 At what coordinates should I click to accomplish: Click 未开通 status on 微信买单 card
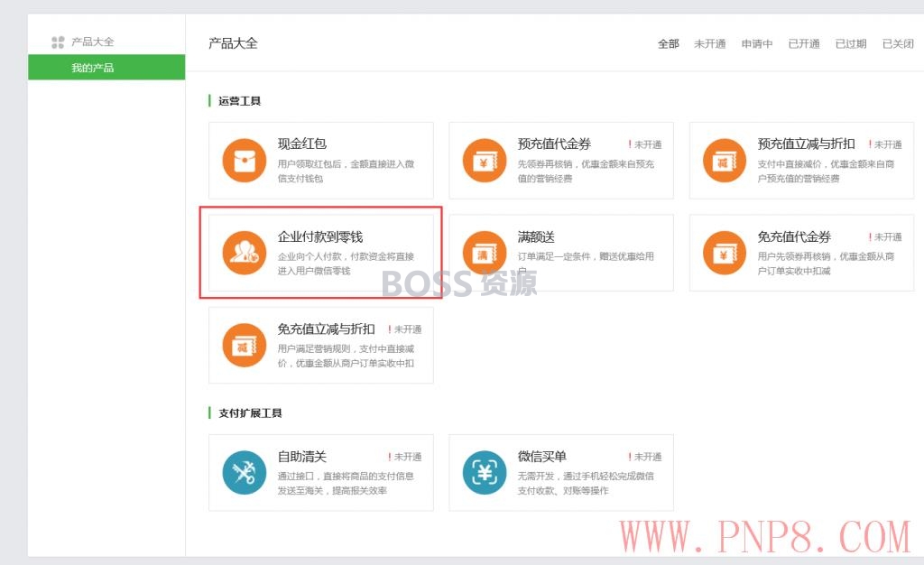point(644,457)
